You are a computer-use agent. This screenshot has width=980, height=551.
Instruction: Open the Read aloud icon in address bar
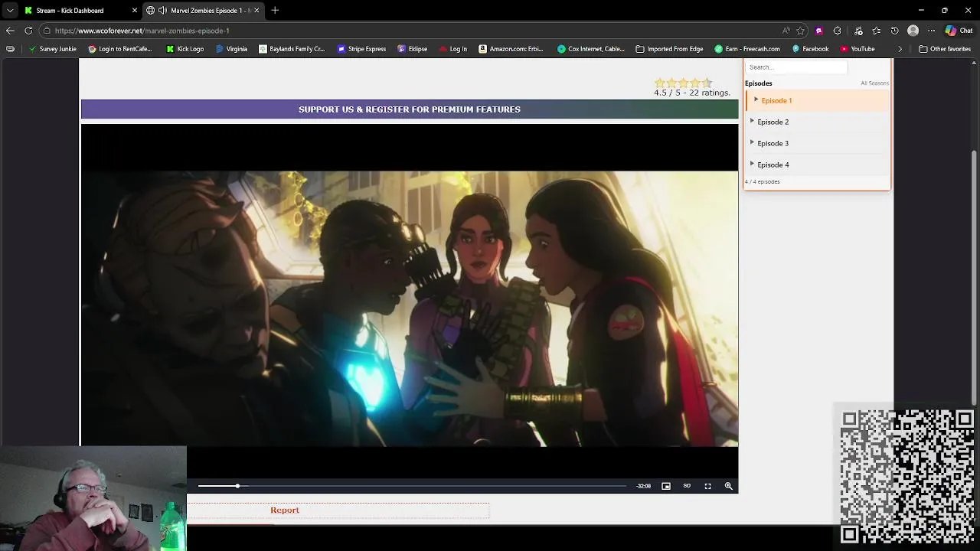pyautogui.click(x=786, y=31)
